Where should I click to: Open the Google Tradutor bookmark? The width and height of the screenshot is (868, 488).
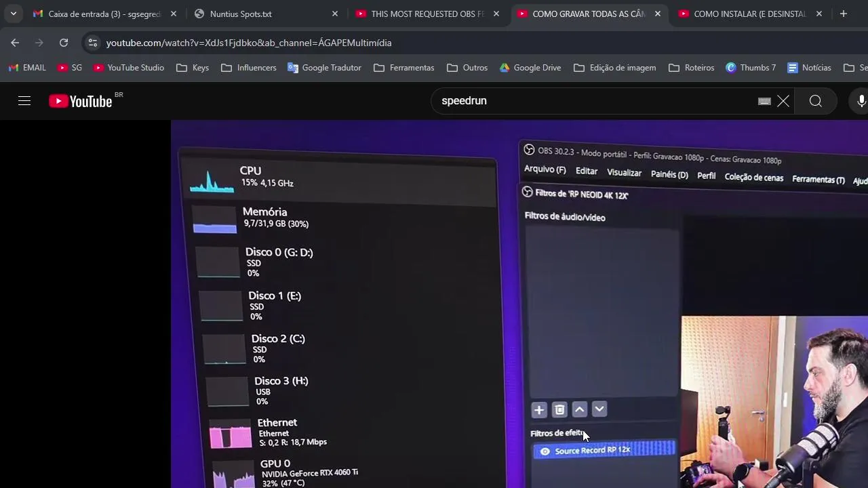click(x=324, y=68)
